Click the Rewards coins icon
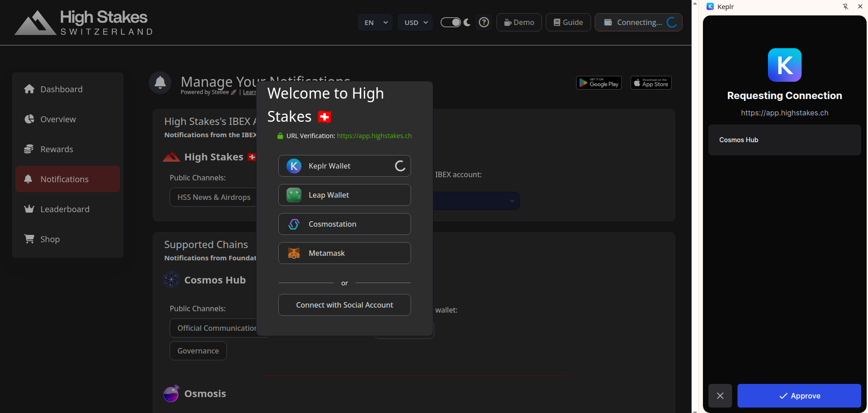Image resolution: width=868 pixels, height=413 pixels. 29,149
